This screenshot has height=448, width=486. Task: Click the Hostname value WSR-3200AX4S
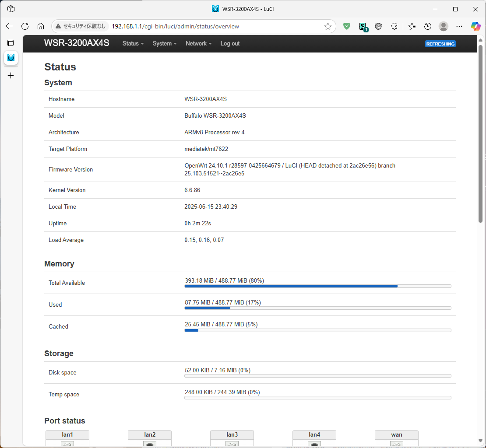(205, 99)
